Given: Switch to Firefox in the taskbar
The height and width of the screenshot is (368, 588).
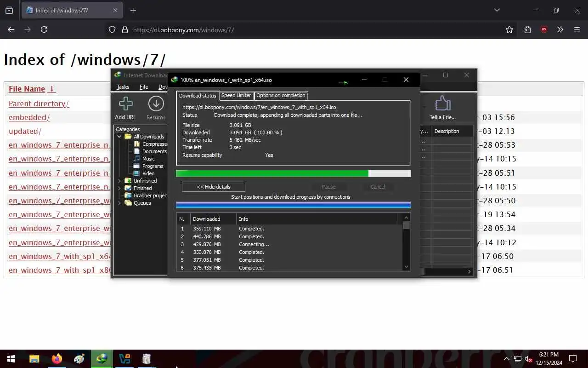Looking at the screenshot, I should click(x=57, y=359).
